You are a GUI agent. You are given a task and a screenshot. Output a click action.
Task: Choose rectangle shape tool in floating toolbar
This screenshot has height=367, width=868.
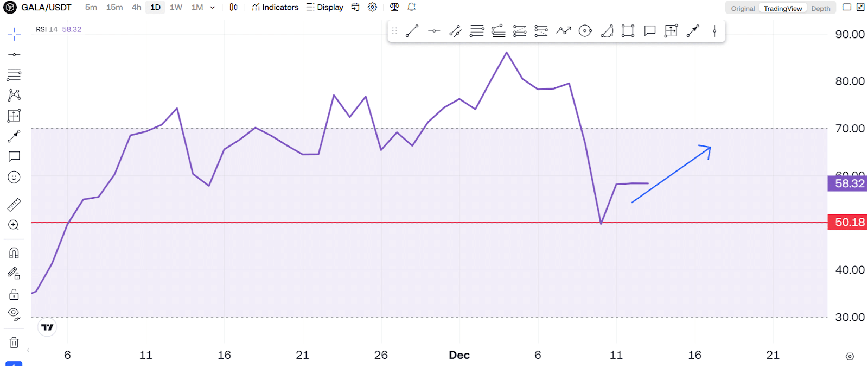point(628,31)
